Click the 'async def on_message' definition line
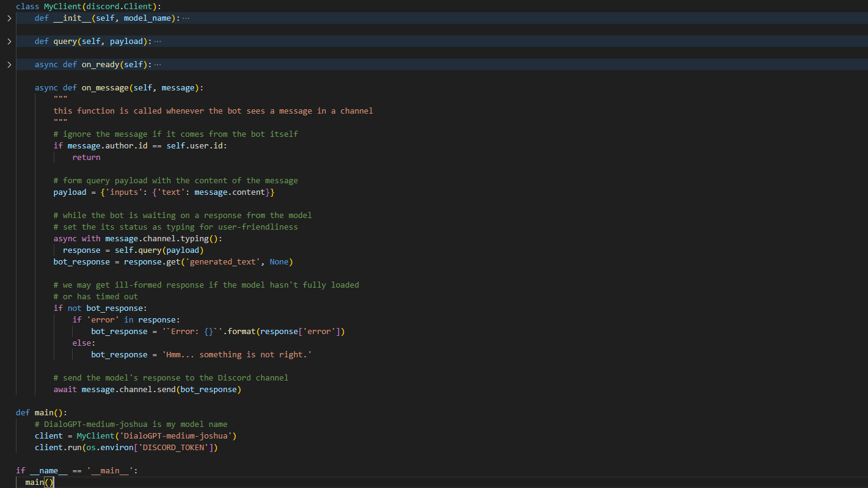This screenshot has width=868, height=488. click(119, 88)
